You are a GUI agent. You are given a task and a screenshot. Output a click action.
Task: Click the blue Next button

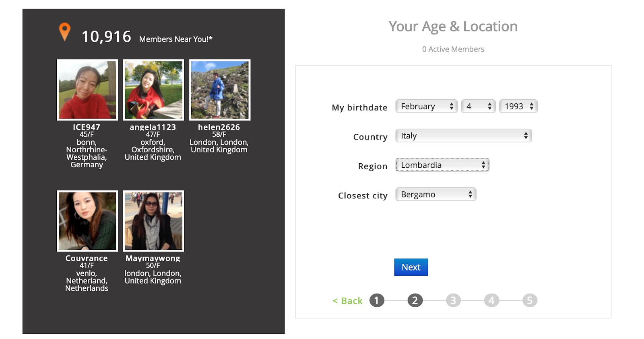pyautogui.click(x=411, y=267)
